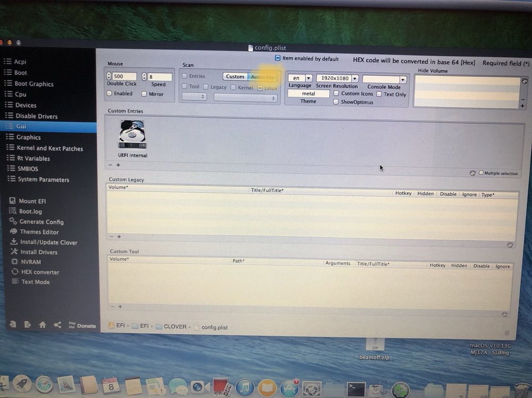Click the share icon in bottom toolbar
This screenshot has height=398, width=532.
(x=57, y=325)
